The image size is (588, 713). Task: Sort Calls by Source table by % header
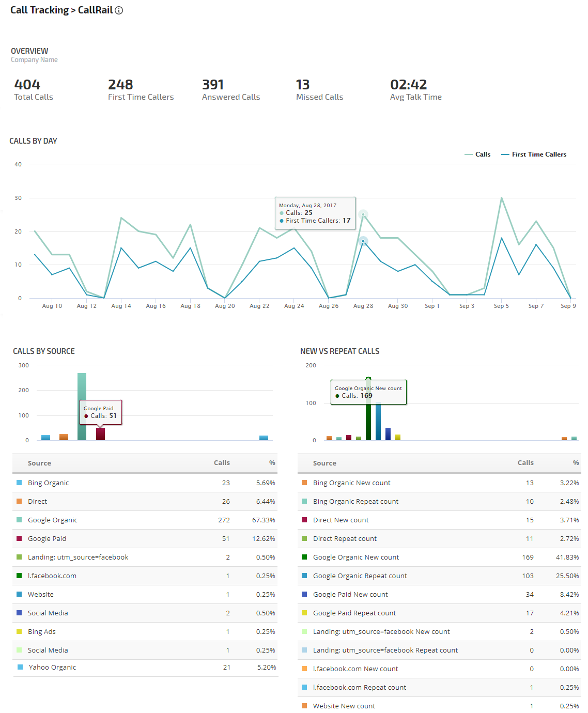[x=272, y=463]
